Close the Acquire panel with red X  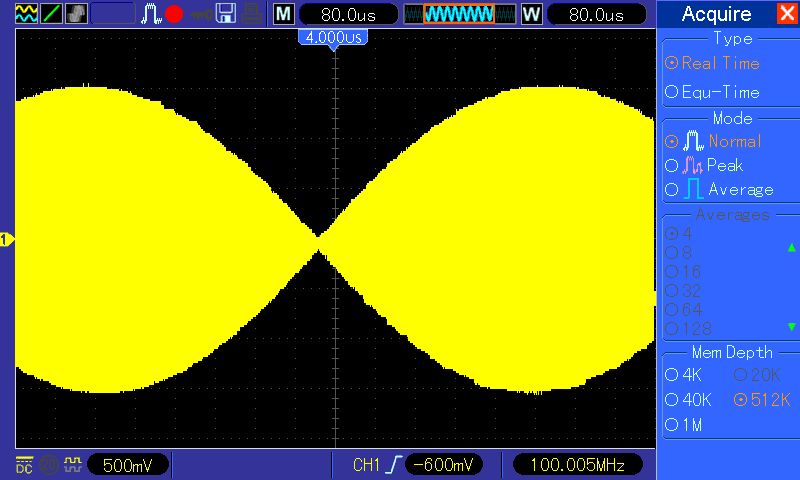(x=787, y=13)
